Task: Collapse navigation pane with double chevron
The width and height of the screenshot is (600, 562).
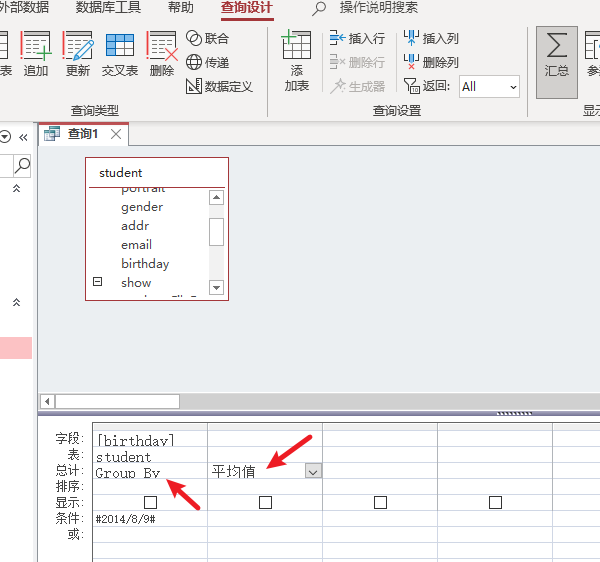Action: (23, 137)
